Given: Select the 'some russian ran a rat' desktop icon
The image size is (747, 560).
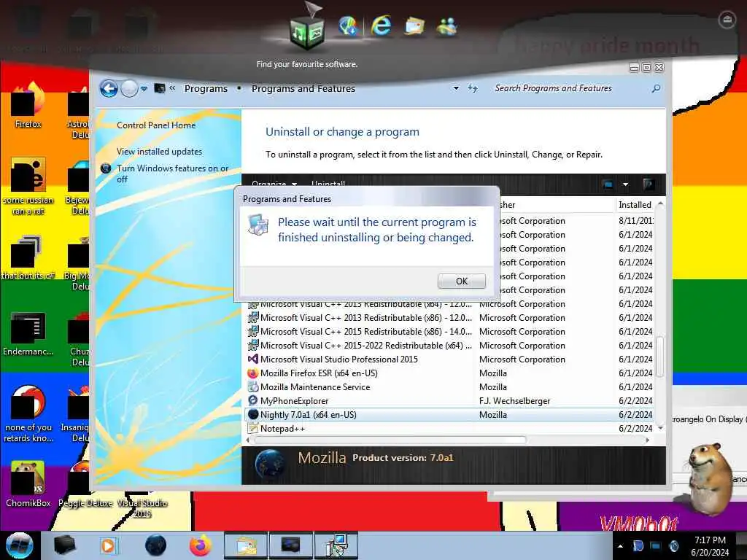Looking at the screenshot, I should [28, 186].
